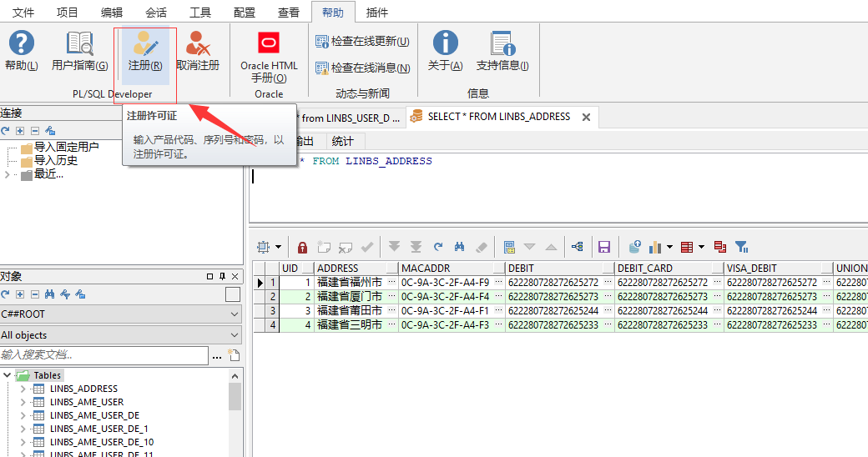Refresh the 连接 connections panel
This screenshot has height=457, width=868.
pyautogui.click(x=6, y=131)
